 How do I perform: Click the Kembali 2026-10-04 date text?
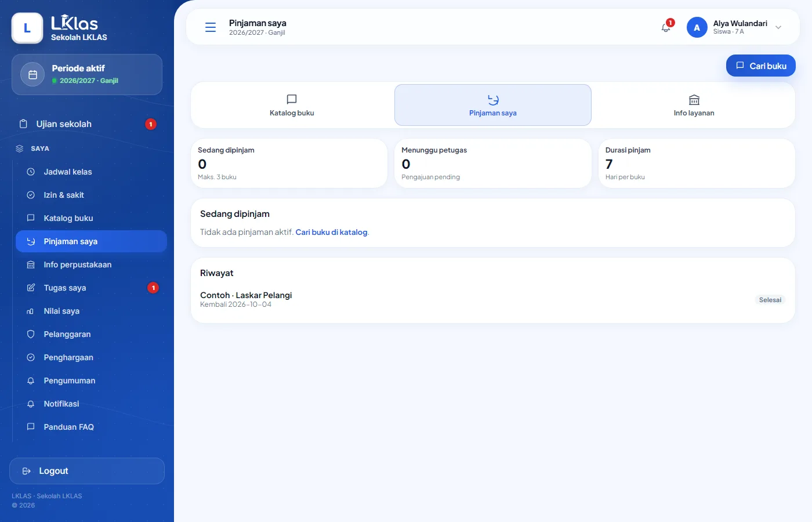(x=235, y=304)
